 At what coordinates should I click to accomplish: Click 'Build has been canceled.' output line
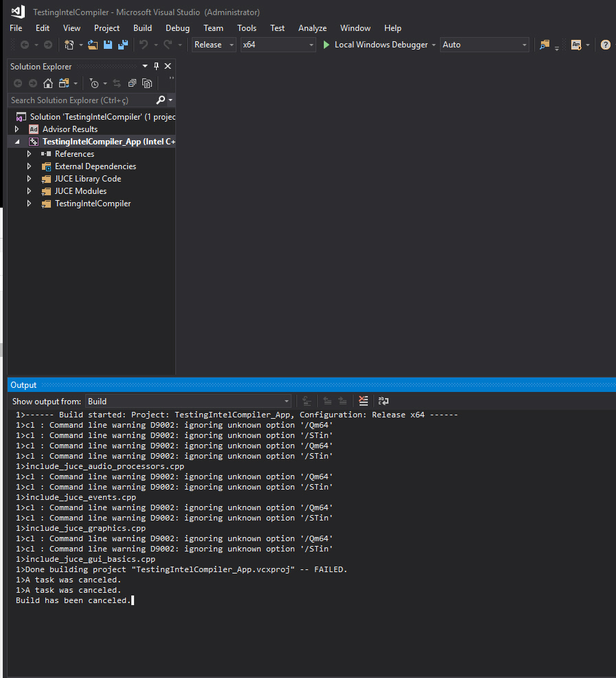pos(73,600)
